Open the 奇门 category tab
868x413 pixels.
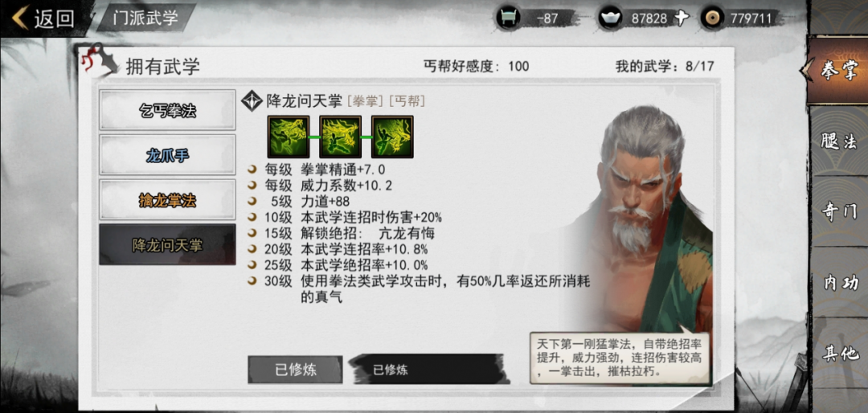[x=838, y=211]
